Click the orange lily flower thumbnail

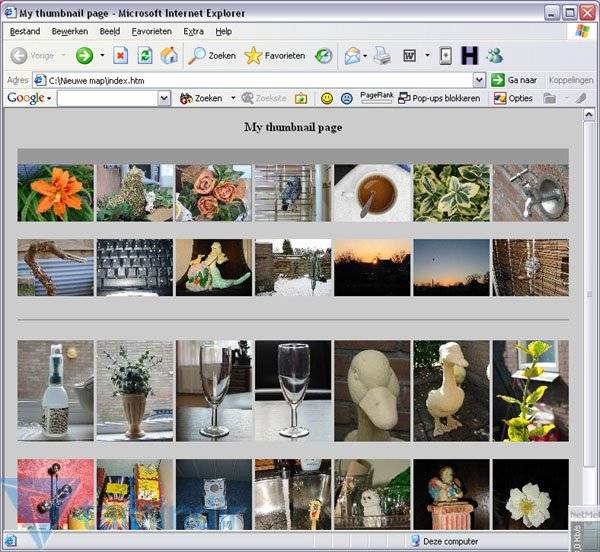(55, 193)
